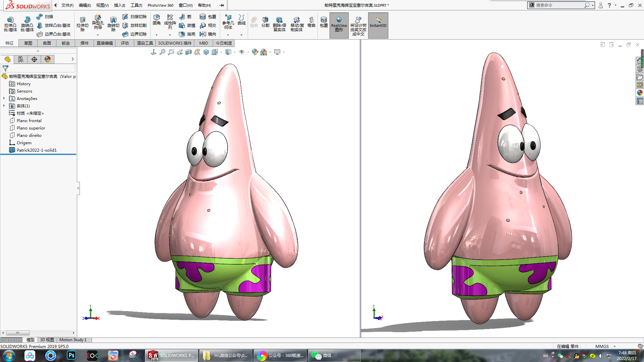This screenshot has width=644, height=362.
Task: Click the 扫描 sweep tool
Action: pyautogui.click(x=45, y=16)
